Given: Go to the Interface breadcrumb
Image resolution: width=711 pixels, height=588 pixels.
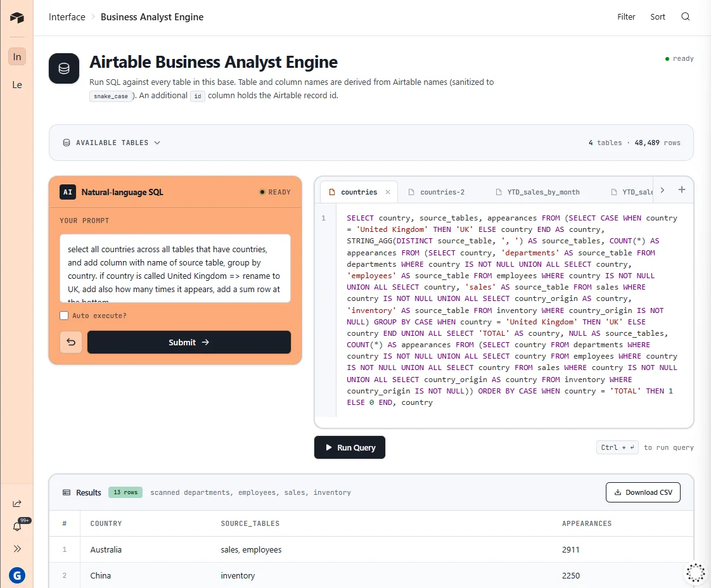Looking at the screenshot, I should (x=67, y=16).
